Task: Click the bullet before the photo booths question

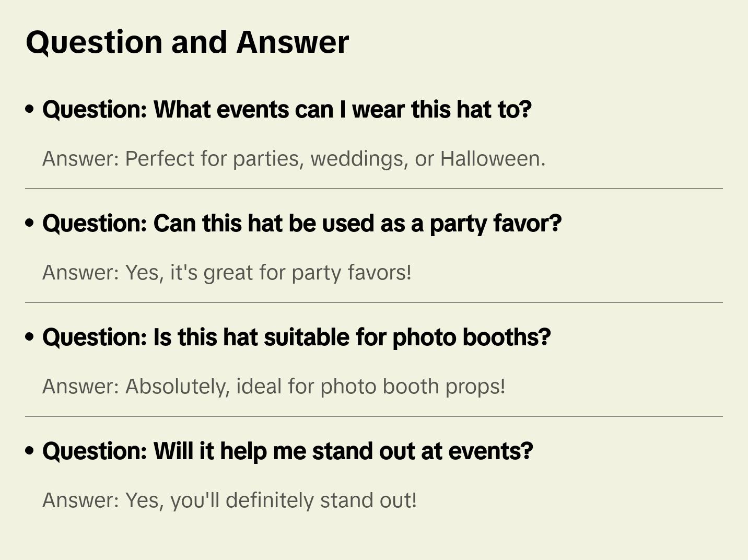Action: pyautogui.click(x=30, y=337)
